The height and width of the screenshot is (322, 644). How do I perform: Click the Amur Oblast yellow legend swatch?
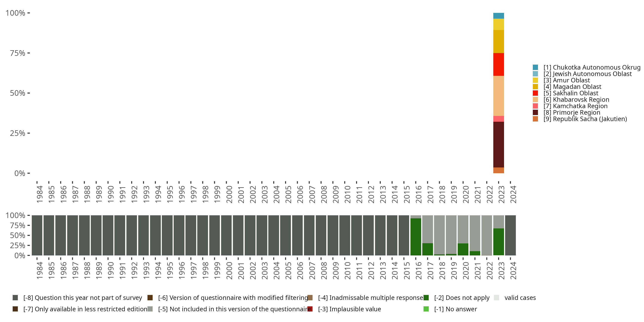535,80
